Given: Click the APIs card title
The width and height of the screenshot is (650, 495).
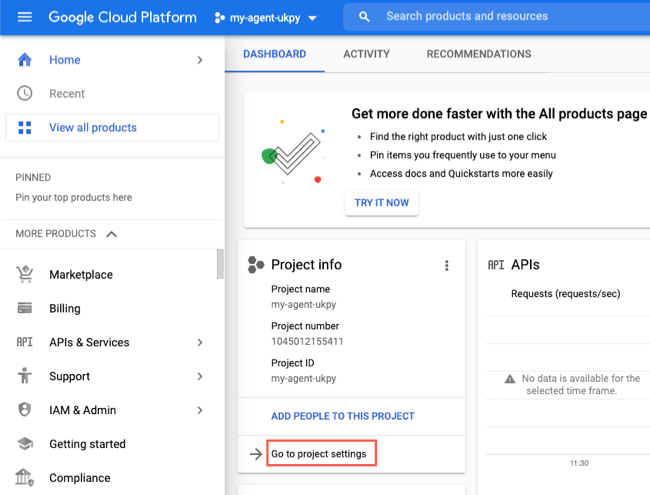Looking at the screenshot, I should (x=525, y=264).
